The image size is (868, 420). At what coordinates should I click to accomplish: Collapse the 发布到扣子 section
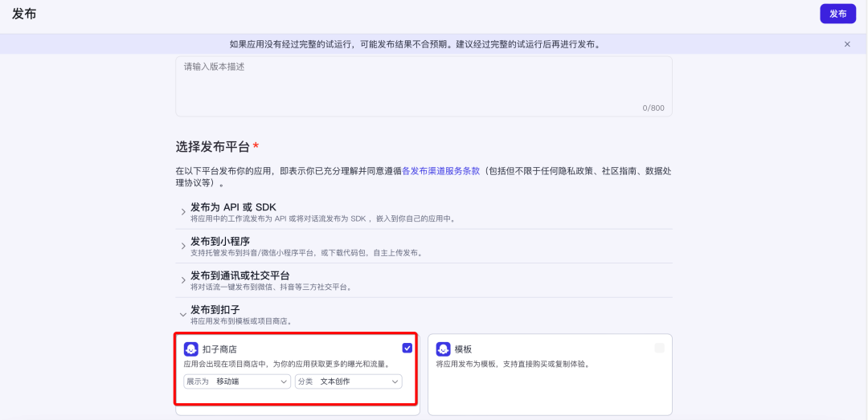[x=182, y=315]
